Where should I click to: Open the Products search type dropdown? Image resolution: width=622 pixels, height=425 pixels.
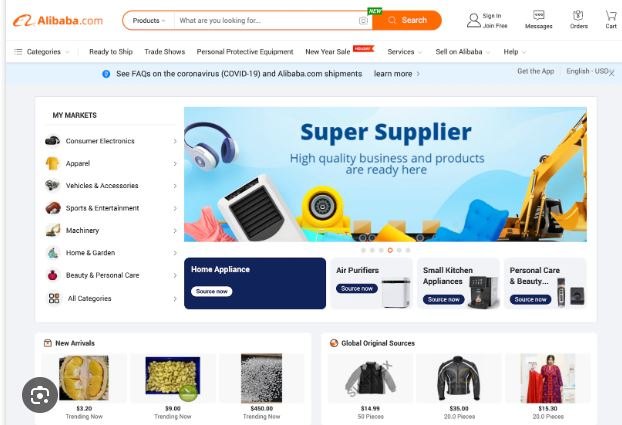point(149,21)
